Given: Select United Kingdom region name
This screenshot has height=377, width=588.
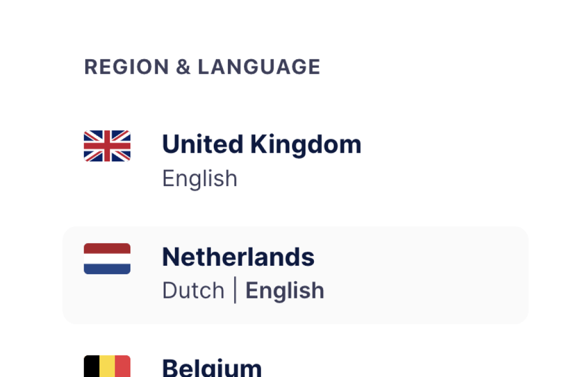Looking at the screenshot, I should pyautogui.click(x=261, y=145).
